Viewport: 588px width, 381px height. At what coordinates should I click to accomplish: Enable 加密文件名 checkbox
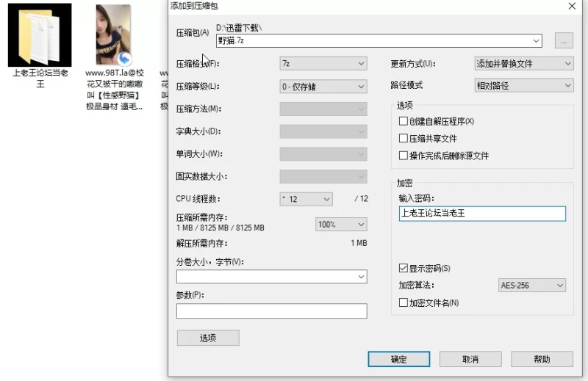404,302
